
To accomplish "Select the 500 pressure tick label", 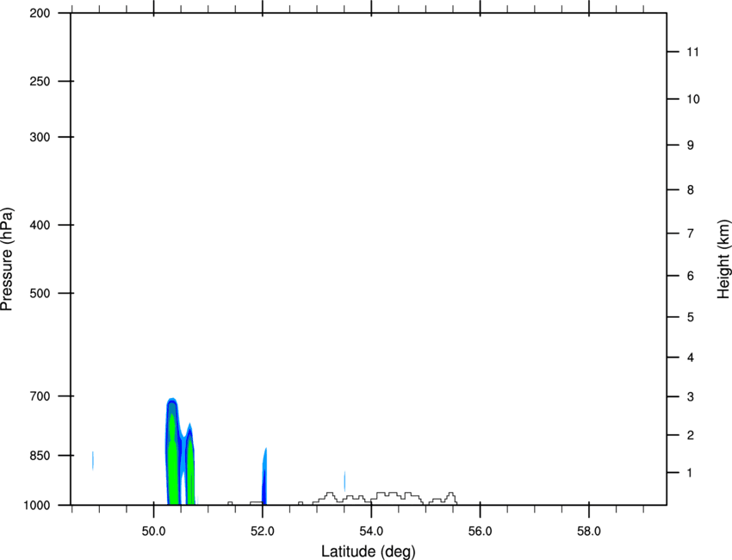I will 40,293.
